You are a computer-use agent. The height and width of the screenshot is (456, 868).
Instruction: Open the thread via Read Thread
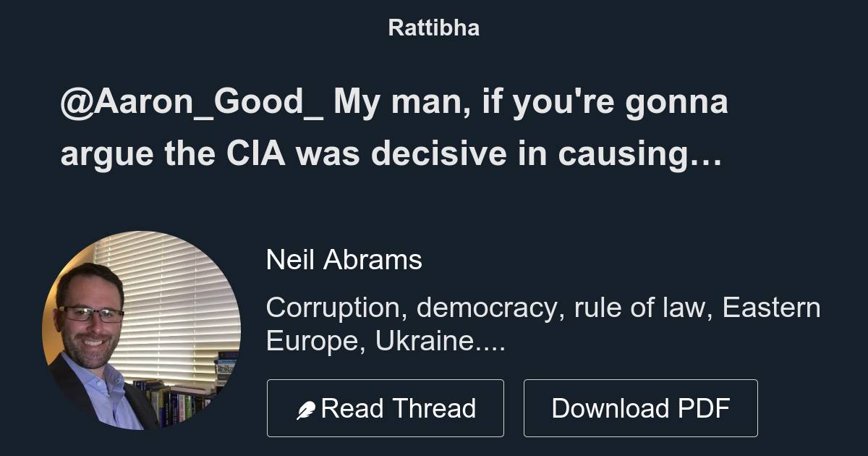coord(386,408)
